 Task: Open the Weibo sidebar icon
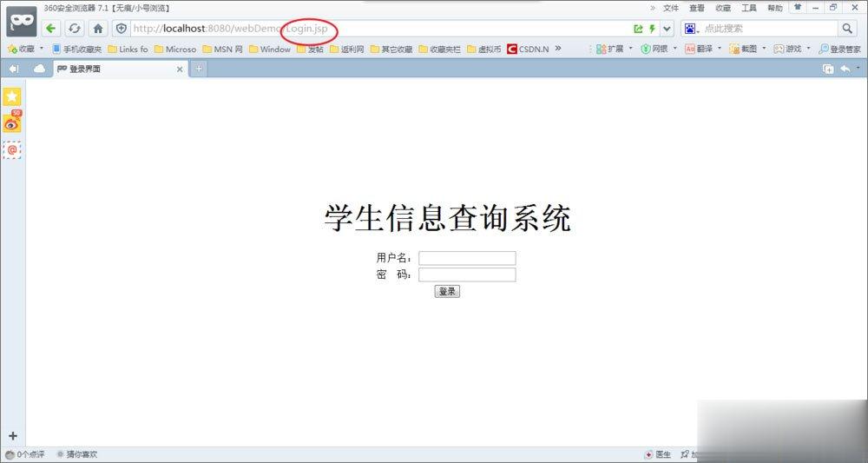[12, 123]
